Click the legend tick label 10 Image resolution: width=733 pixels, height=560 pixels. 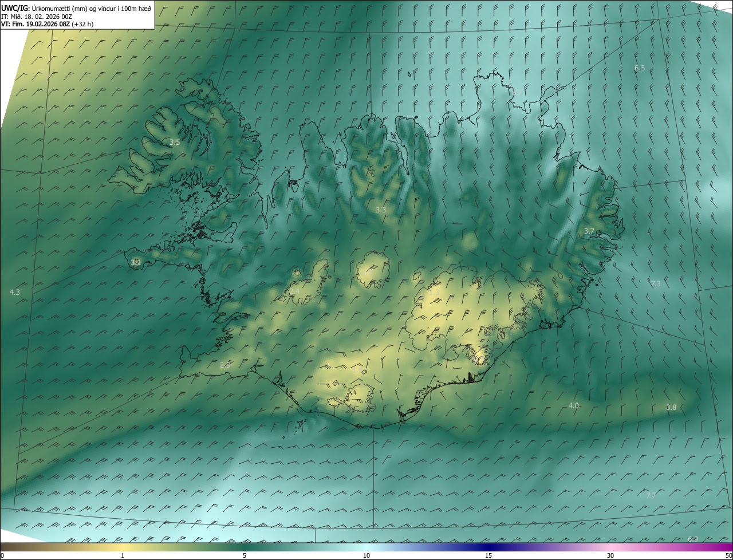point(366,555)
